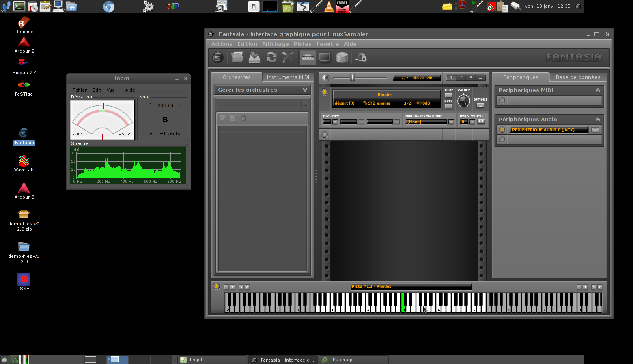Open the MIDI Instrument Map dropdown

(451, 122)
